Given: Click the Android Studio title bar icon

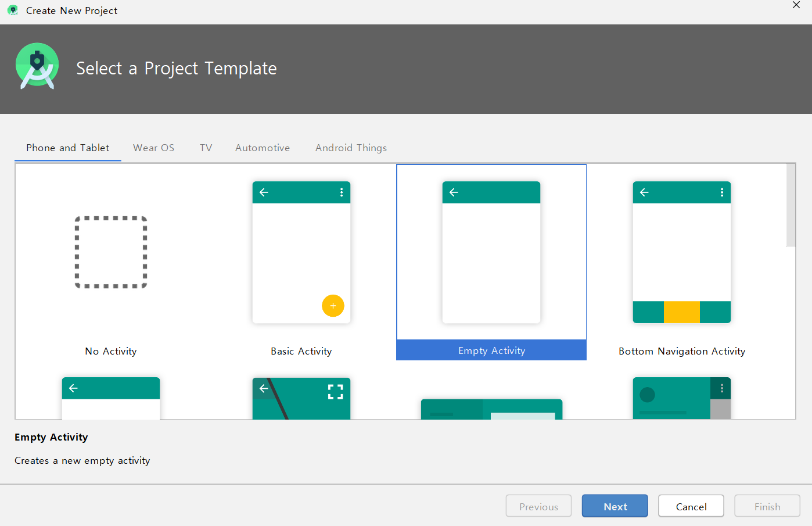Looking at the screenshot, I should (x=13, y=10).
